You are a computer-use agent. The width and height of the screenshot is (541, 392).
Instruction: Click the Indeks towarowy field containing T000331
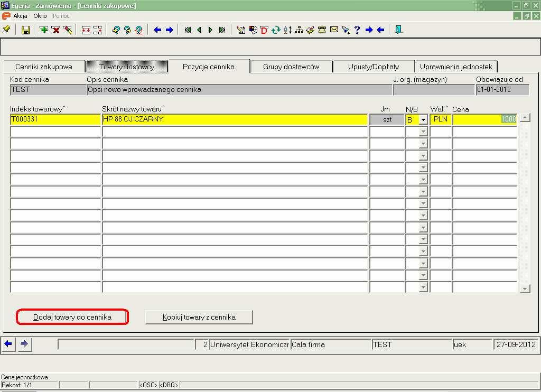[x=55, y=119]
